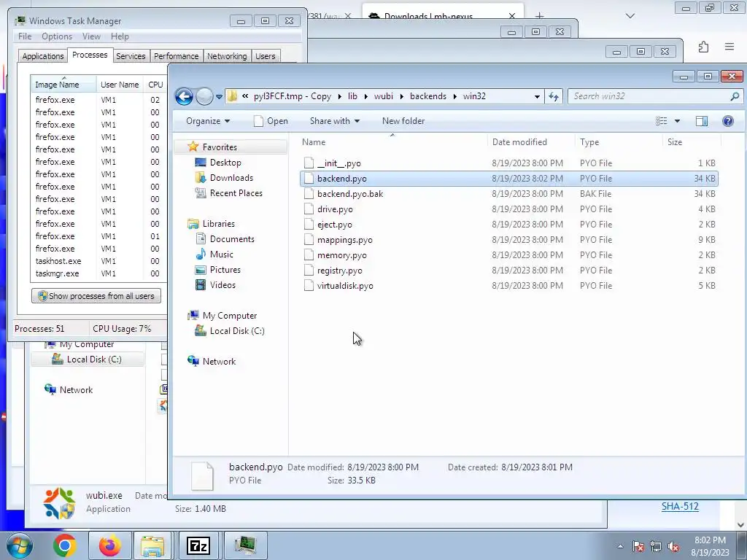
Task: Open Task Manager Options menu
Action: 57,36
